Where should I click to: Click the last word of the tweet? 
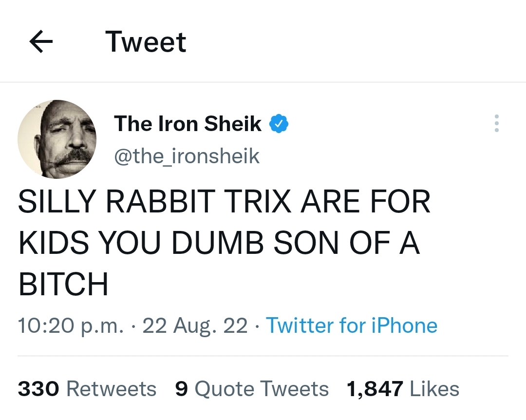63,285
